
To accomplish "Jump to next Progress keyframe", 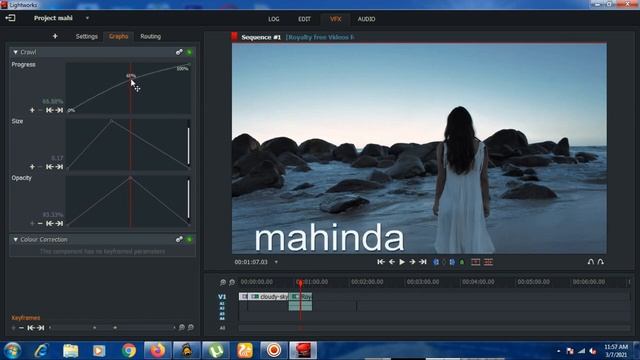I will [59, 110].
